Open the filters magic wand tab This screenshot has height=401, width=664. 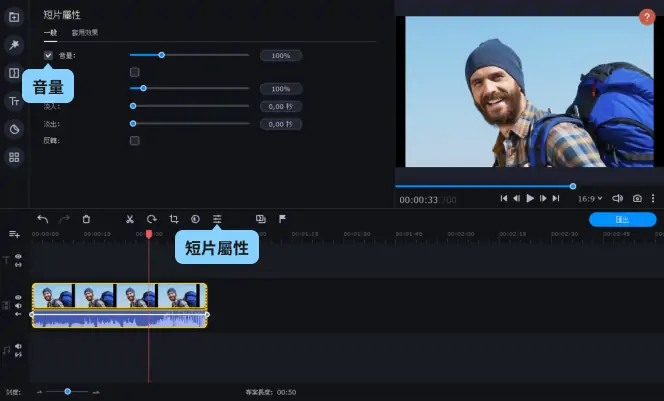14,45
